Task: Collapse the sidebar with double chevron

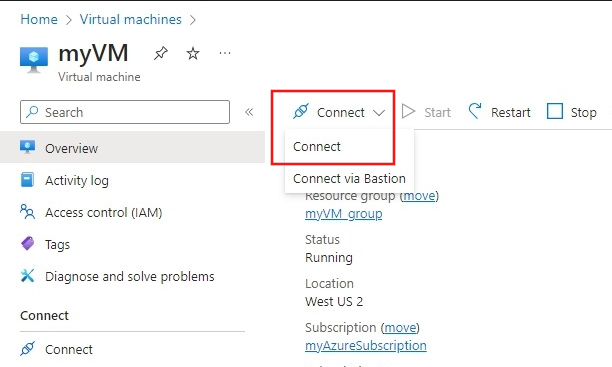Action: (249, 112)
